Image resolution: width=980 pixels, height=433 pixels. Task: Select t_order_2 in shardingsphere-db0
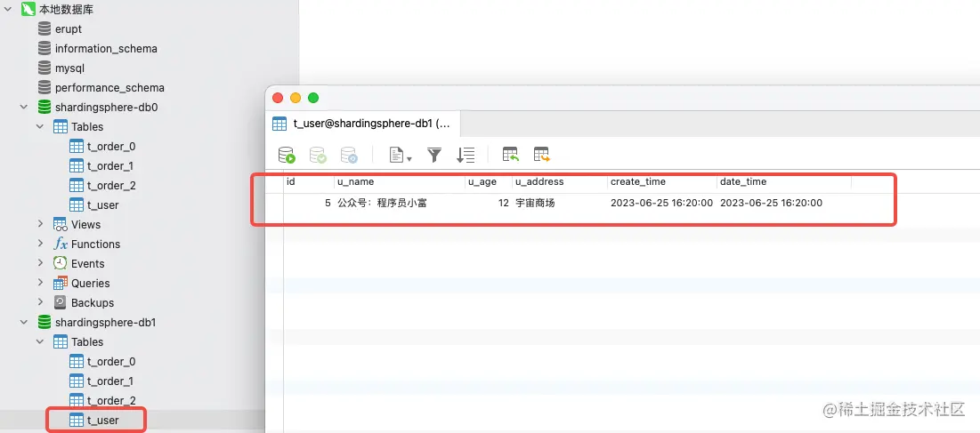click(x=111, y=185)
